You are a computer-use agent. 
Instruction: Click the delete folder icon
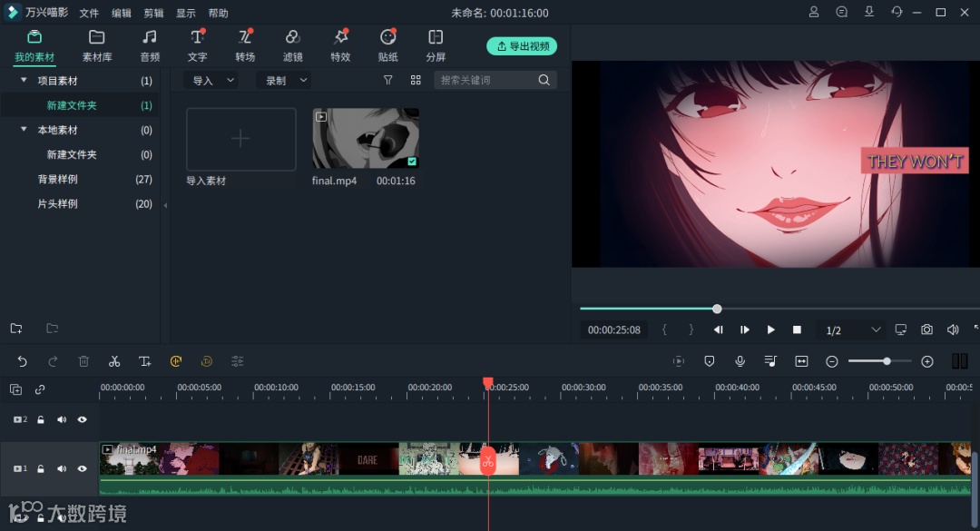coord(53,329)
